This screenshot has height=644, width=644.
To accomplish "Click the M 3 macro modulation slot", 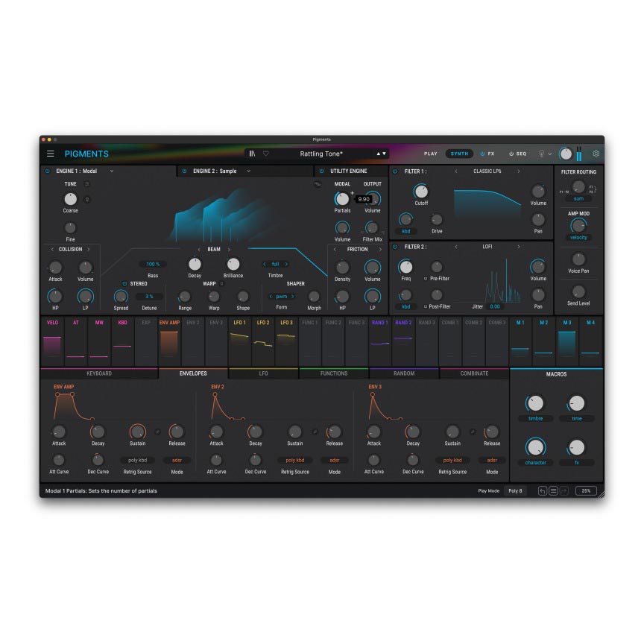I will tap(566, 341).
